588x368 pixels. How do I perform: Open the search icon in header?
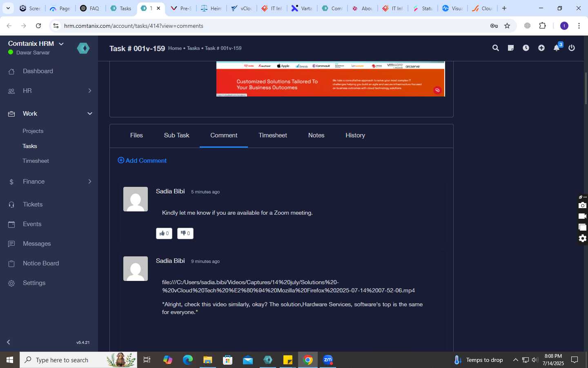click(x=496, y=48)
